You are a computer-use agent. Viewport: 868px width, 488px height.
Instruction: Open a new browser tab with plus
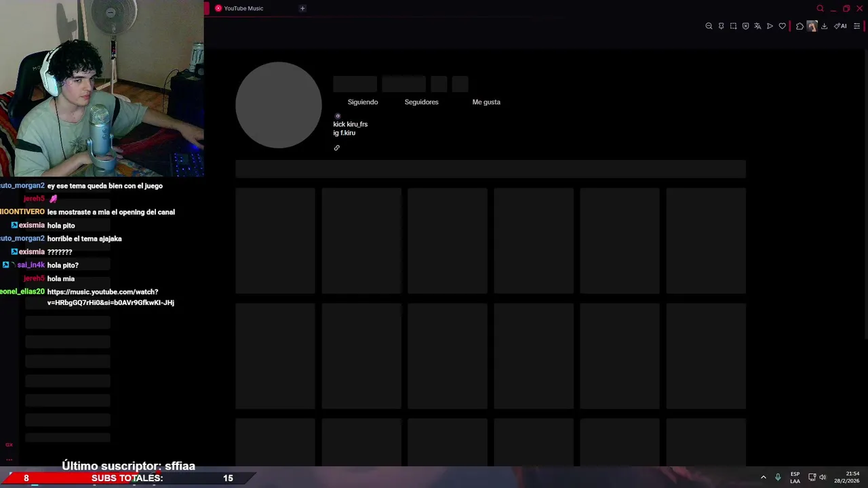302,8
